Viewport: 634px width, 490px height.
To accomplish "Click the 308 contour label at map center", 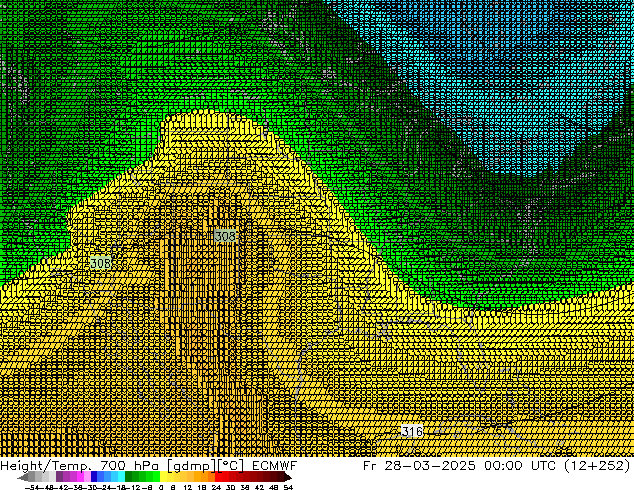I will click(x=225, y=236).
